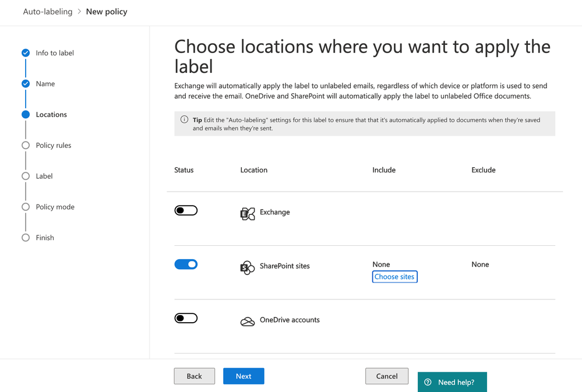Jump to the Policy mode step
582x392 pixels.
55,207
